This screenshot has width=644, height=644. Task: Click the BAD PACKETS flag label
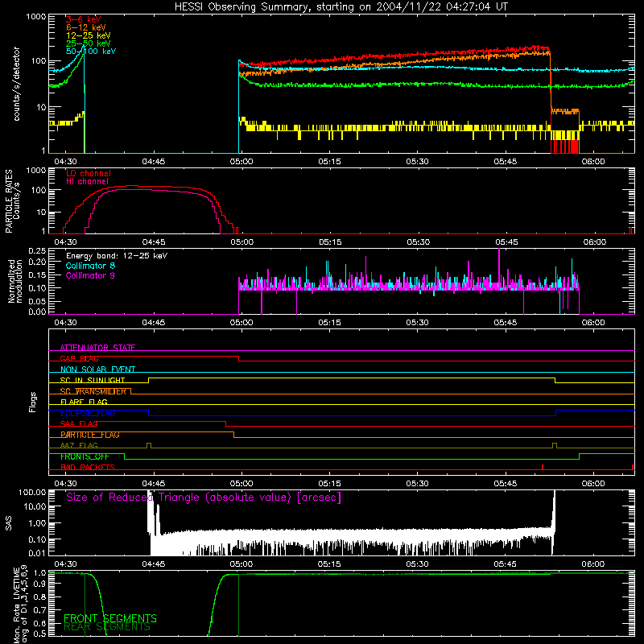(x=88, y=468)
